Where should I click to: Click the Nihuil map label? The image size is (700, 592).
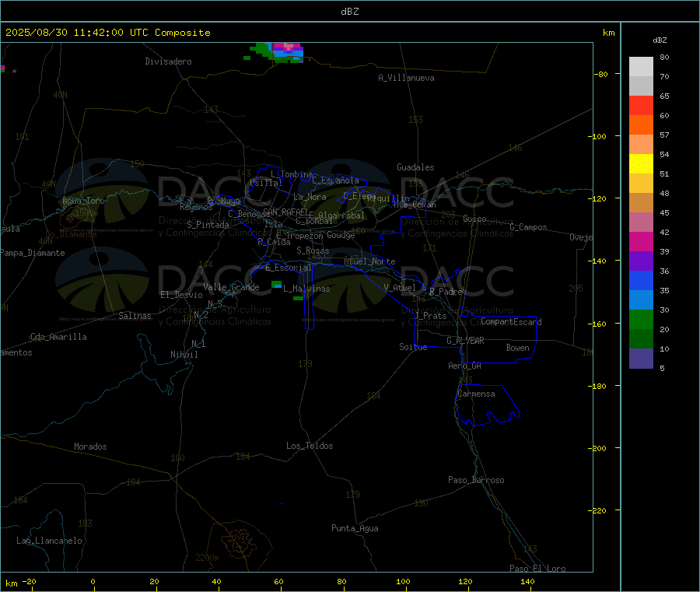184,355
